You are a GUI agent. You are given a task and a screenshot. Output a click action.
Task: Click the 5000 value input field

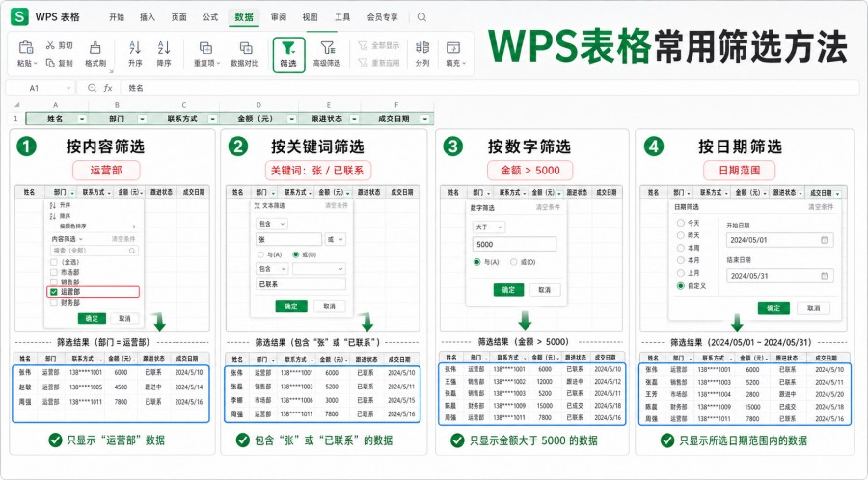pos(514,244)
